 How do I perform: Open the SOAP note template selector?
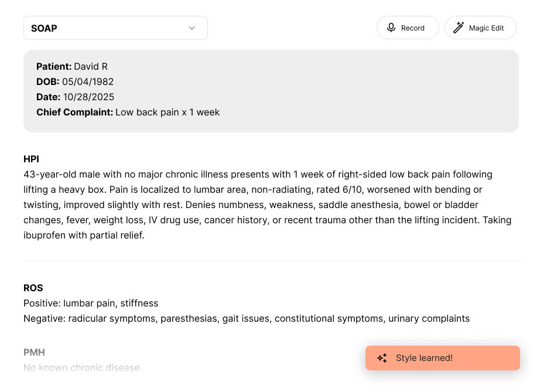pyautogui.click(x=115, y=28)
